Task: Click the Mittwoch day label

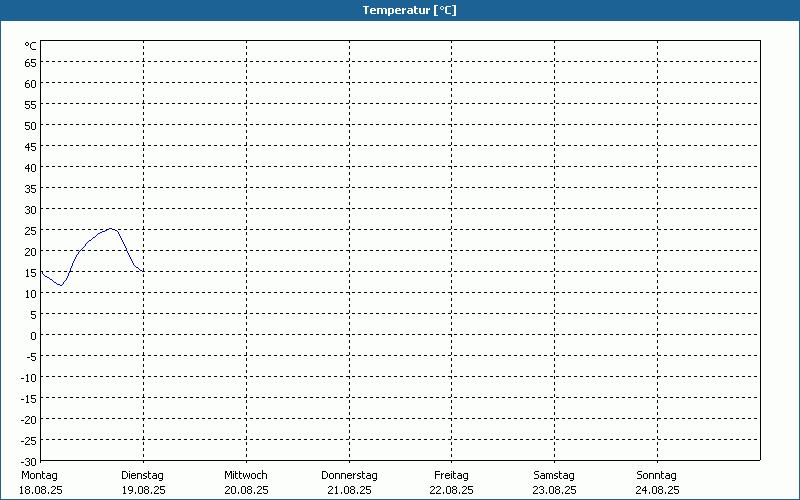Action: (x=246, y=476)
